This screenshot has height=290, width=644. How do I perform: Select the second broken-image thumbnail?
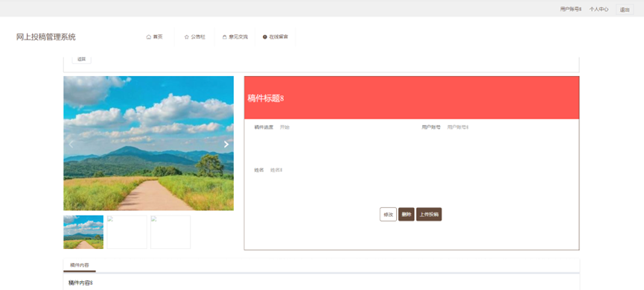tap(127, 232)
